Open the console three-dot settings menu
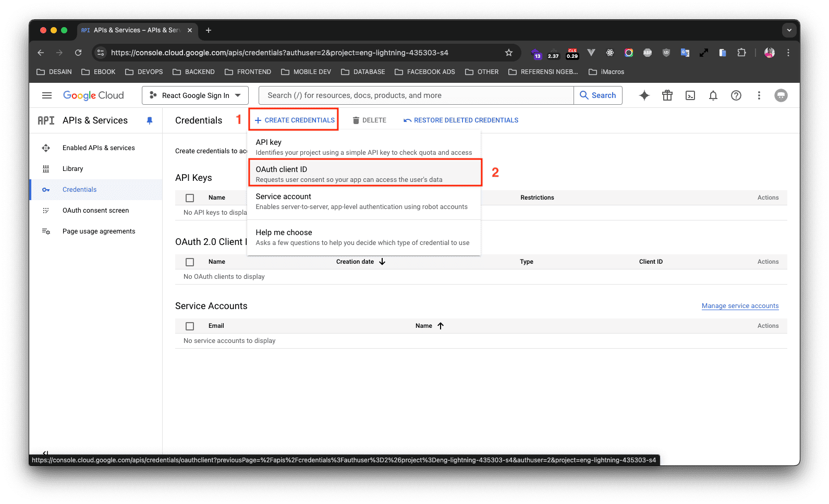Screen dimensions: 829x504 (x=759, y=95)
